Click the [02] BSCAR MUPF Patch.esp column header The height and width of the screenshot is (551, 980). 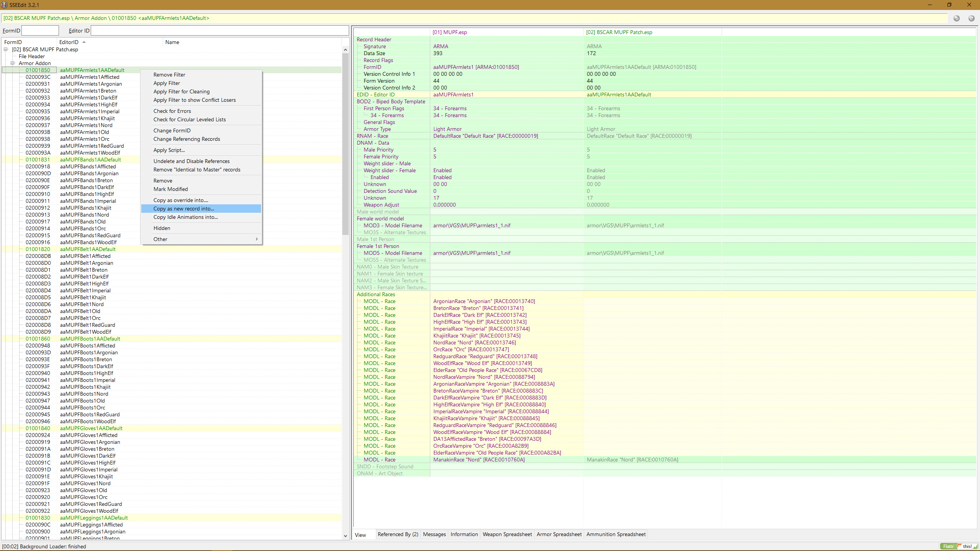click(x=653, y=32)
